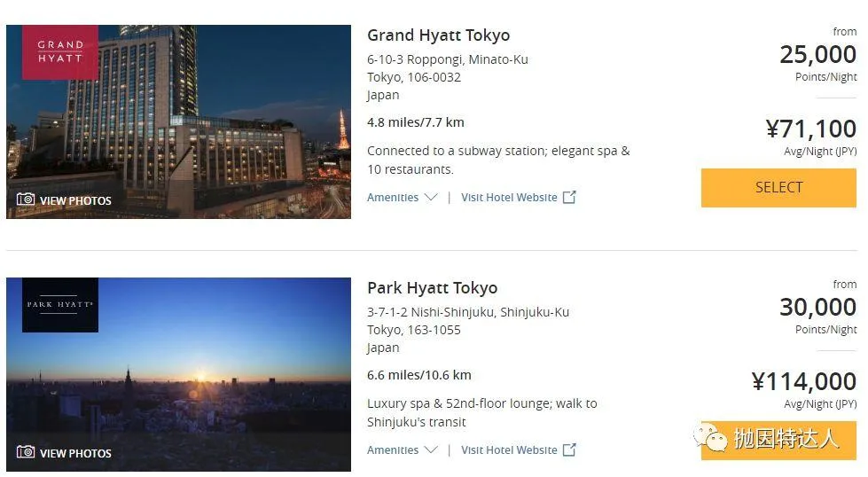
Task: Click camera icon on Park Hyatt photo
Action: click(x=26, y=452)
